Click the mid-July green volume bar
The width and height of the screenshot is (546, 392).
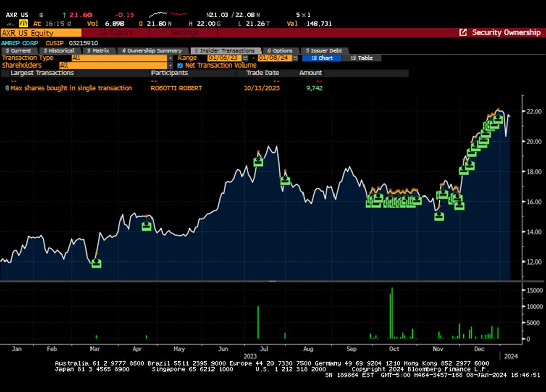coord(285,336)
